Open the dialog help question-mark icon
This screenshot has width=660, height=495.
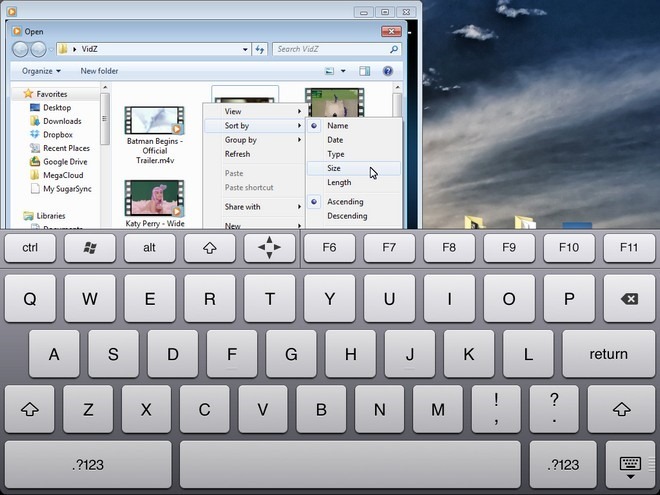pos(388,71)
